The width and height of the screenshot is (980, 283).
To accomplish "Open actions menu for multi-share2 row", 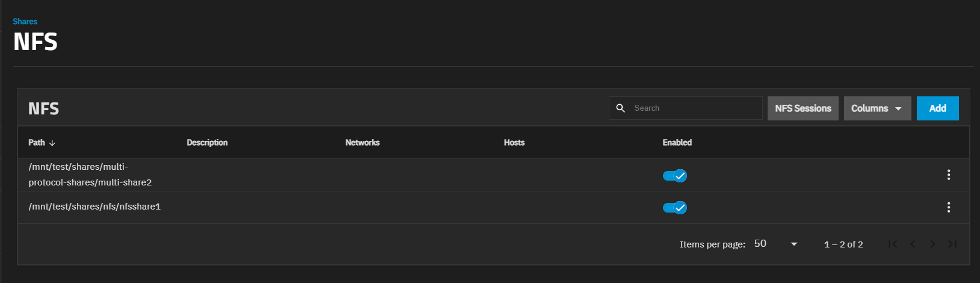I will [949, 175].
